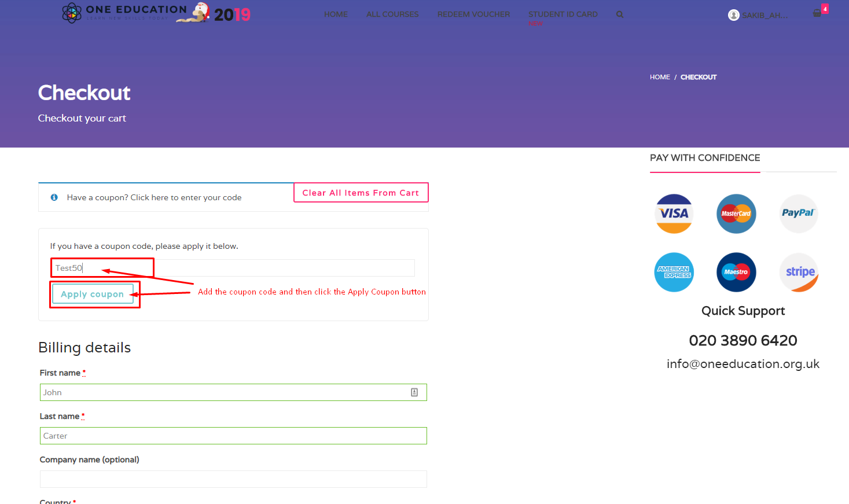The image size is (849, 504).
Task: Click the American Express icon
Action: point(674,272)
